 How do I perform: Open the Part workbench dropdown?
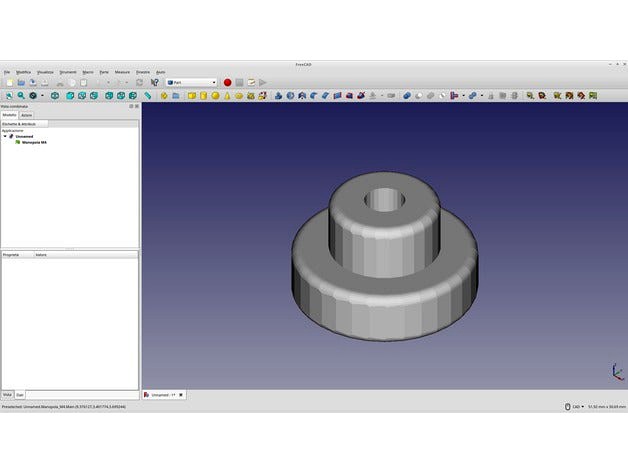click(x=191, y=82)
